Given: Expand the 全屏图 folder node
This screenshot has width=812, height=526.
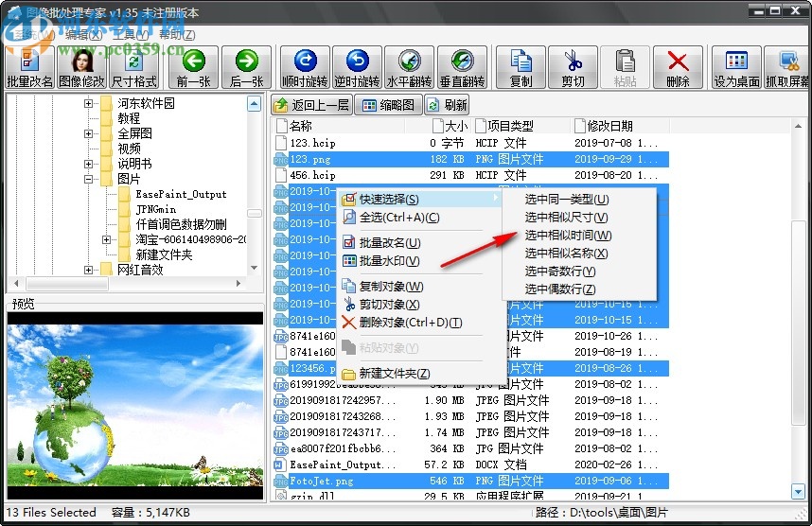Looking at the screenshot, I should [88, 133].
